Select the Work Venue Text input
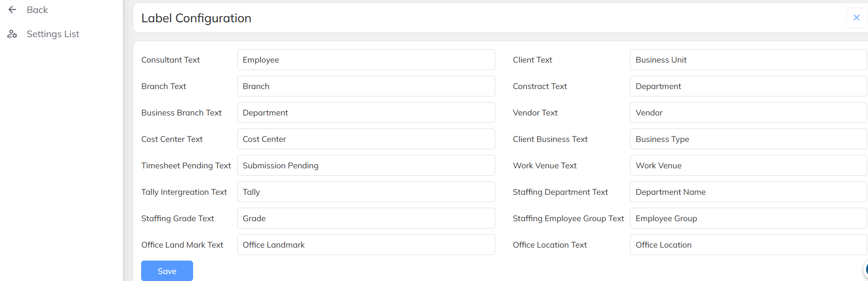The height and width of the screenshot is (281, 868). tap(747, 166)
